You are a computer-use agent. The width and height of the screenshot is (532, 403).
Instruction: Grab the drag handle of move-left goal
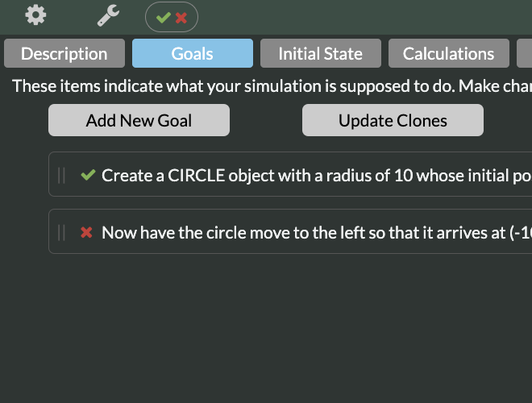coord(61,233)
